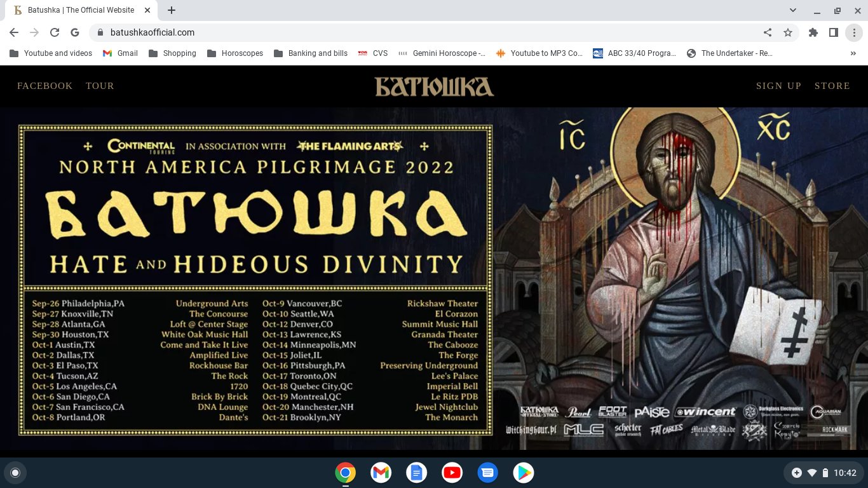Open the status tray showing 10:42
868x488 pixels.
tap(825, 473)
